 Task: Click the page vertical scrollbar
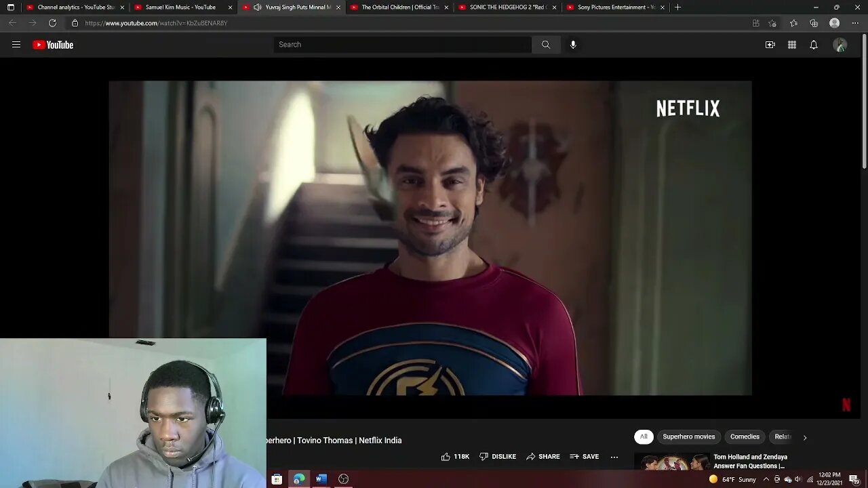[864, 102]
